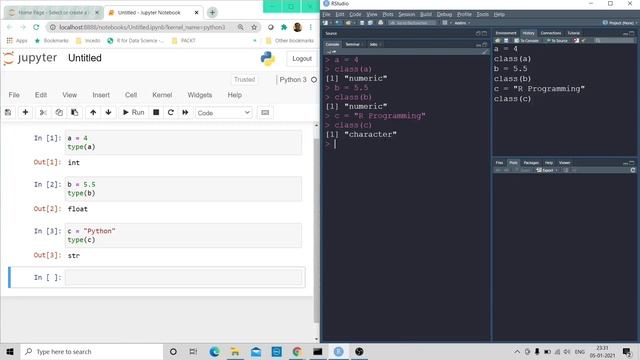Select 'c = "R Programming"' history line
640x360 pixels.
[x=539, y=89]
